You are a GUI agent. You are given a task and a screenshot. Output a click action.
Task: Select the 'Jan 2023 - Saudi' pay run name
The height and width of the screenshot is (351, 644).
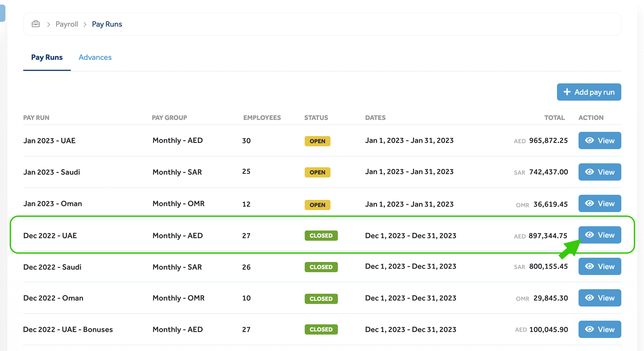click(x=52, y=172)
